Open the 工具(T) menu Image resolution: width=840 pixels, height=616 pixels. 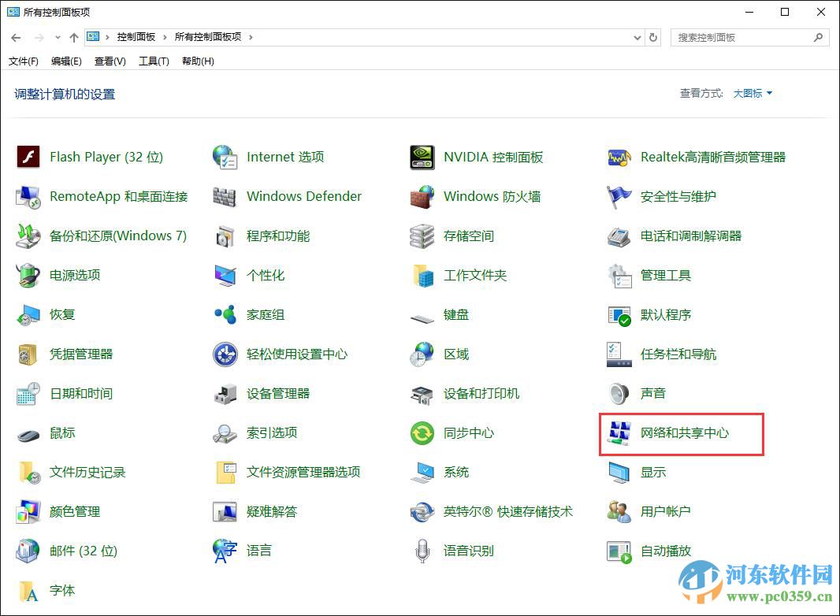click(x=154, y=61)
